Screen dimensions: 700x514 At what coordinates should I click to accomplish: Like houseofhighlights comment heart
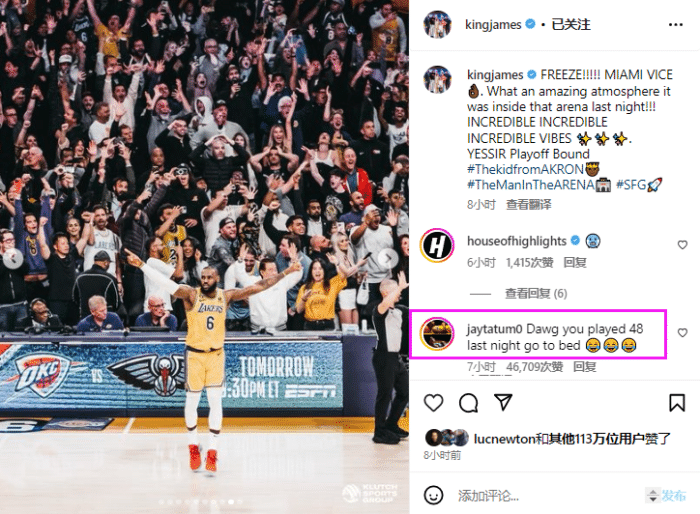pyautogui.click(x=682, y=245)
